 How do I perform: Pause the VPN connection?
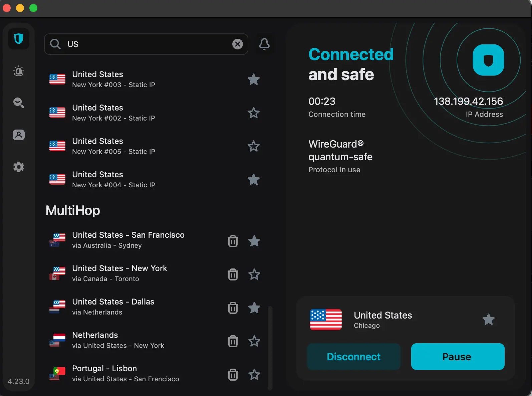pyautogui.click(x=458, y=357)
